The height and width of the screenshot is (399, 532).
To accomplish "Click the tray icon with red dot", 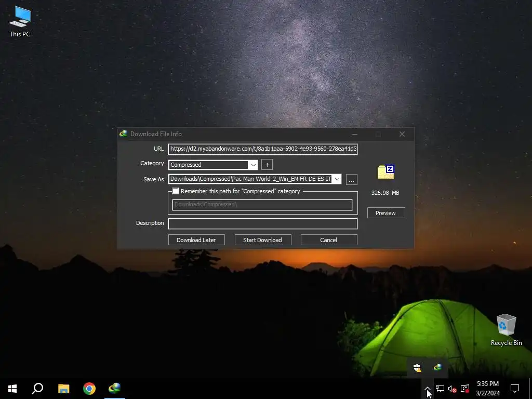I will coord(465,389).
